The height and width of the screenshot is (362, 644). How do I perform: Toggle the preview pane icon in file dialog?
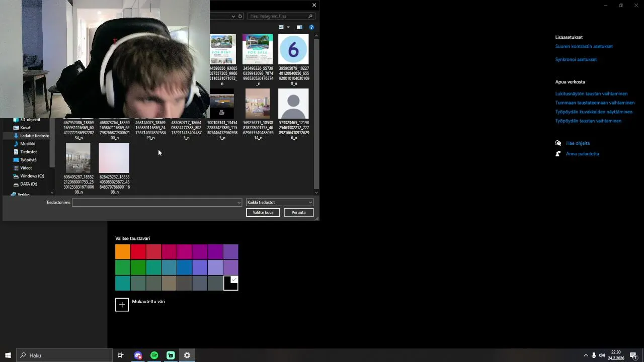[x=299, y=27]
